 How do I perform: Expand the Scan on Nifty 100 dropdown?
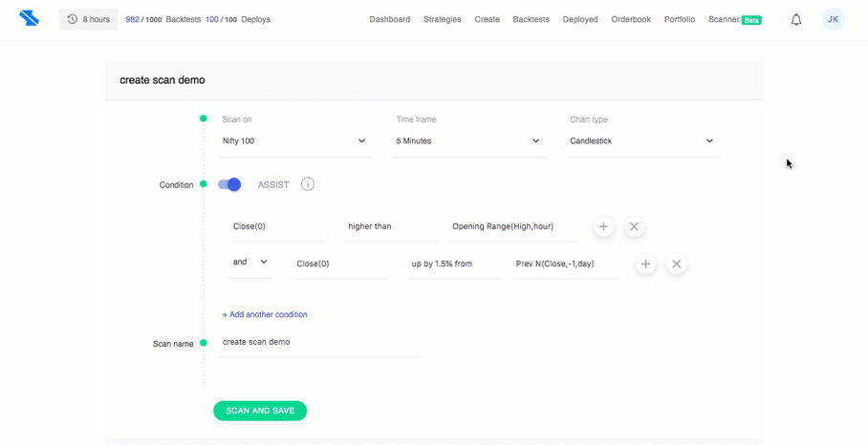(295, 141)
